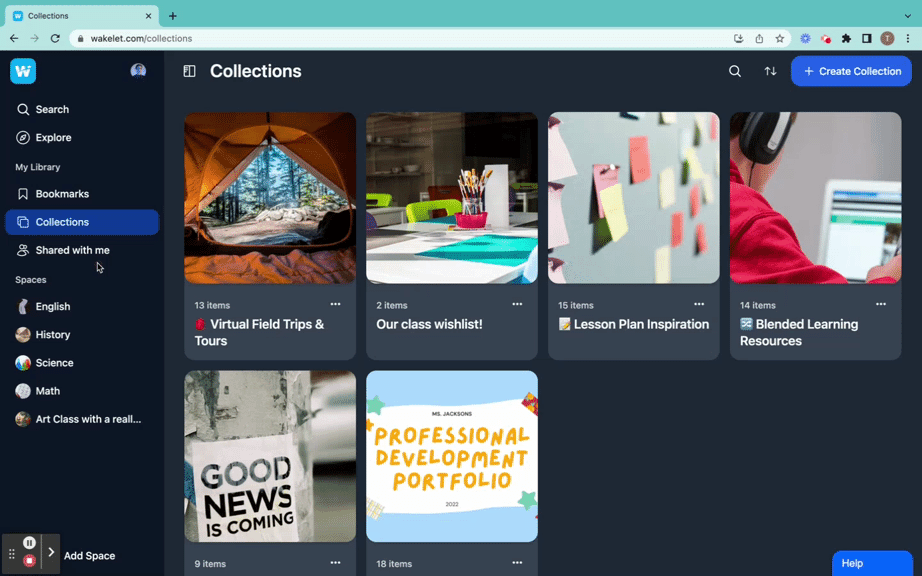Screen dimensions: 922x576
Task: Open the Bookmarks library section
Action: pos(62,194)
